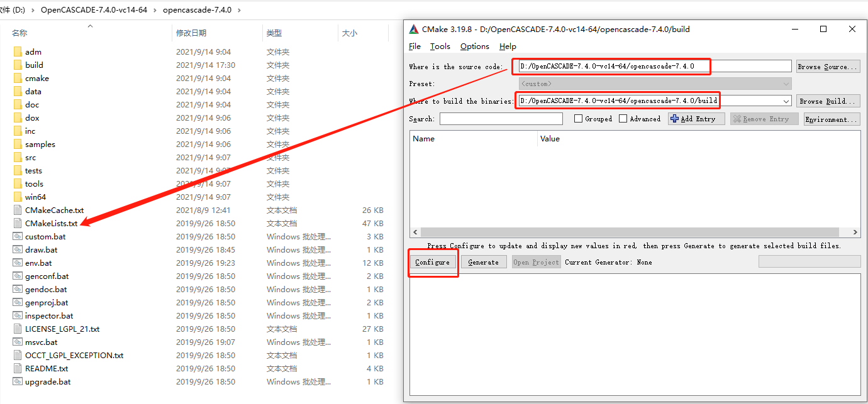
Task: Sort files by 名称 column header
Action: 19,33
